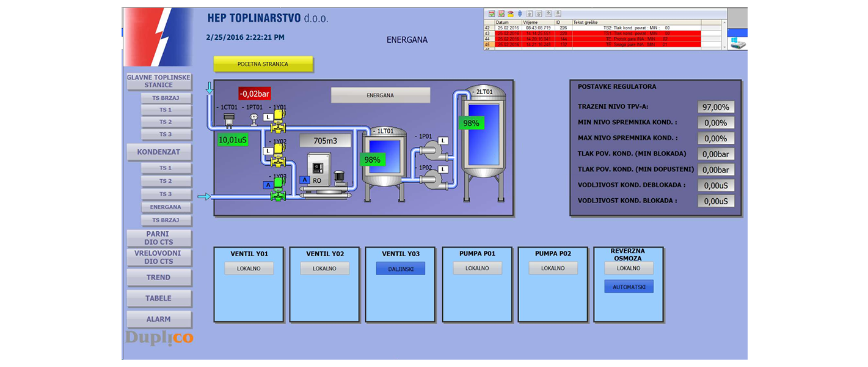
Task: Click the 1LT01 condensate tank
Action: click(384, 165)
